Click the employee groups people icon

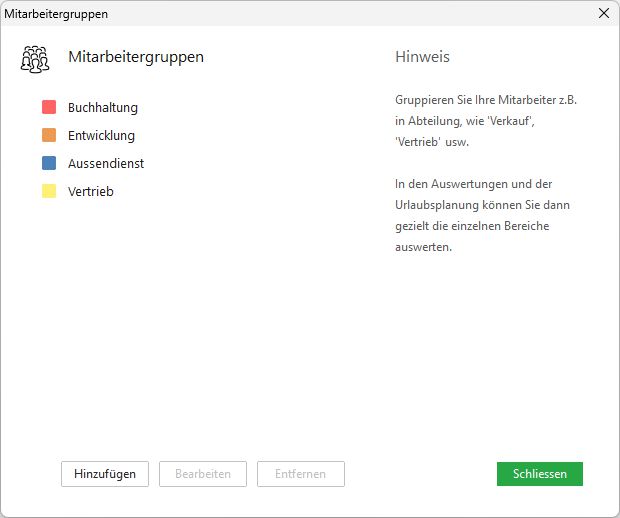[35, 59]
